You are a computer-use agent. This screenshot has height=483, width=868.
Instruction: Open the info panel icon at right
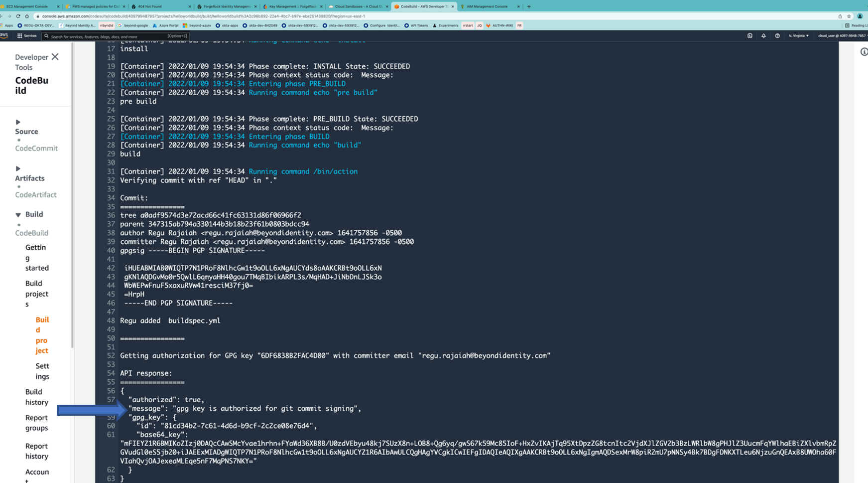pyautogui.click(x=864, y=52)
